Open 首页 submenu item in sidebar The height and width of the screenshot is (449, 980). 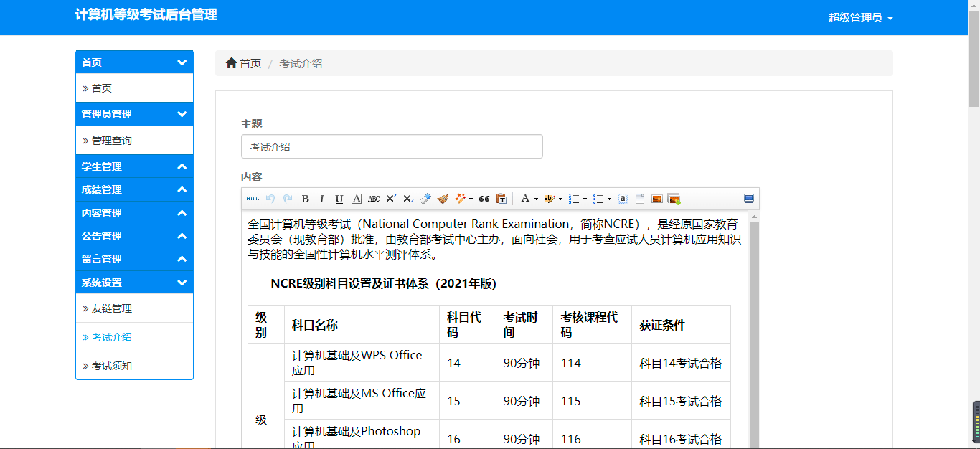(134, 88)
